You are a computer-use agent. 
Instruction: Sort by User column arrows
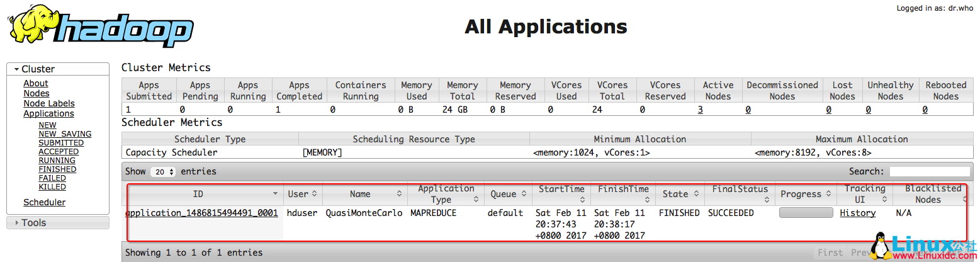point(315,194)
